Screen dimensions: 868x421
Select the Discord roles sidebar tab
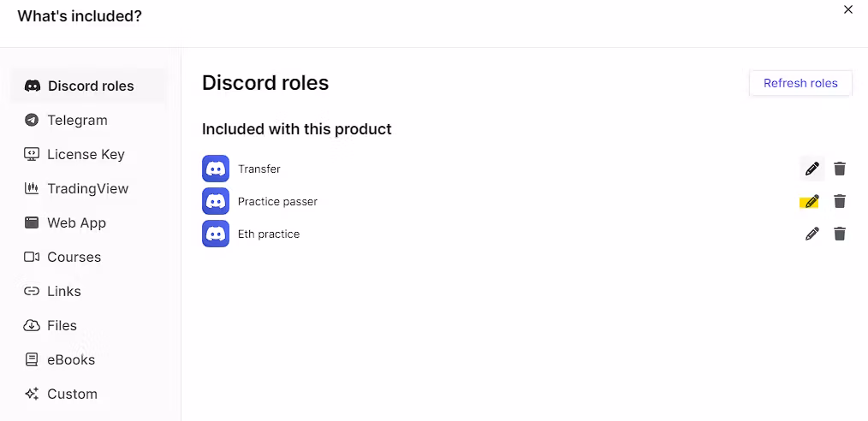pos(90,86)
